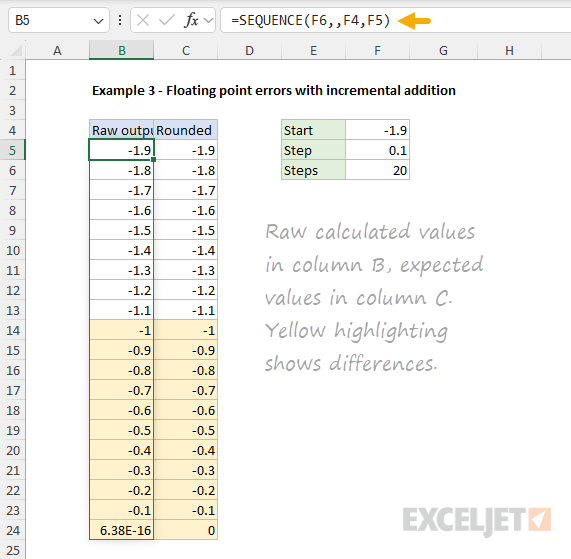Select the 'Raw output' header cell
This screenshot has width=571, height=559.
point(122,130)
